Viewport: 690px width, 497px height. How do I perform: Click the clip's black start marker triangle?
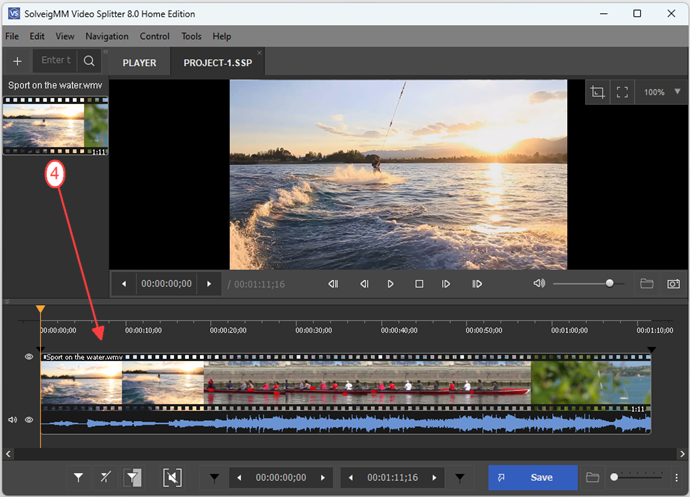(40, 350)
